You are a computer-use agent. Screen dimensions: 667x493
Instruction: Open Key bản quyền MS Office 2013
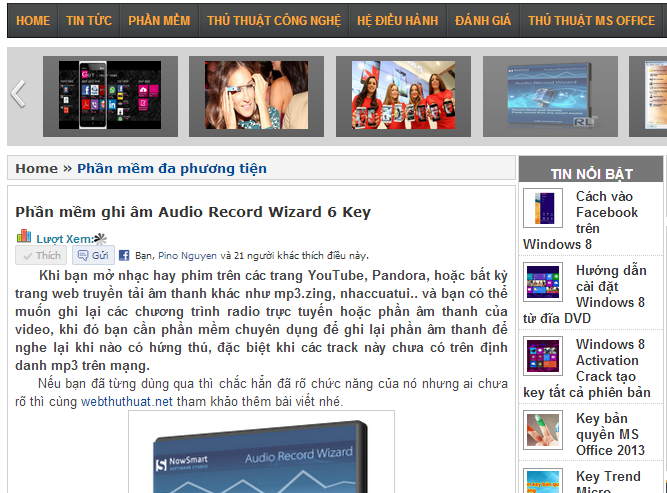[x=610, y=434]
